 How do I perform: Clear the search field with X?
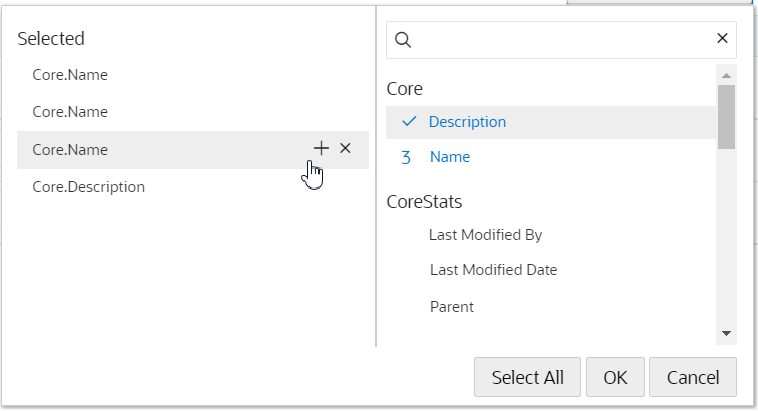722,39
